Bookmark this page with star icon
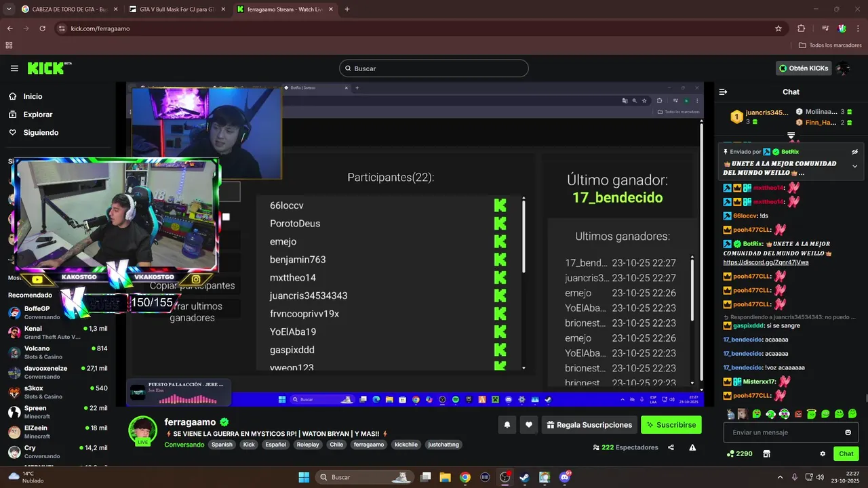Image resolution: width=868 pixels, height=488 pixels. (x=778, y=28)
